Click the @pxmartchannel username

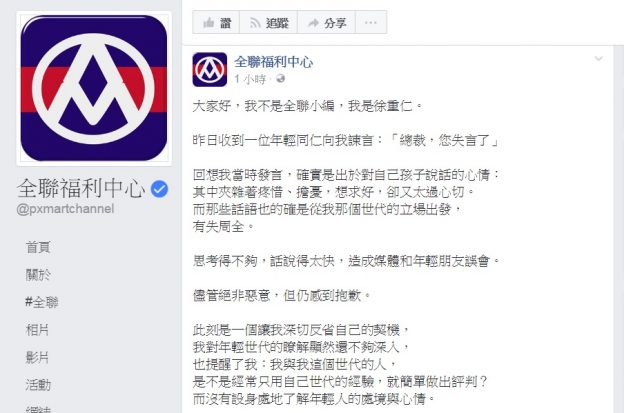[x=65, y=209]
